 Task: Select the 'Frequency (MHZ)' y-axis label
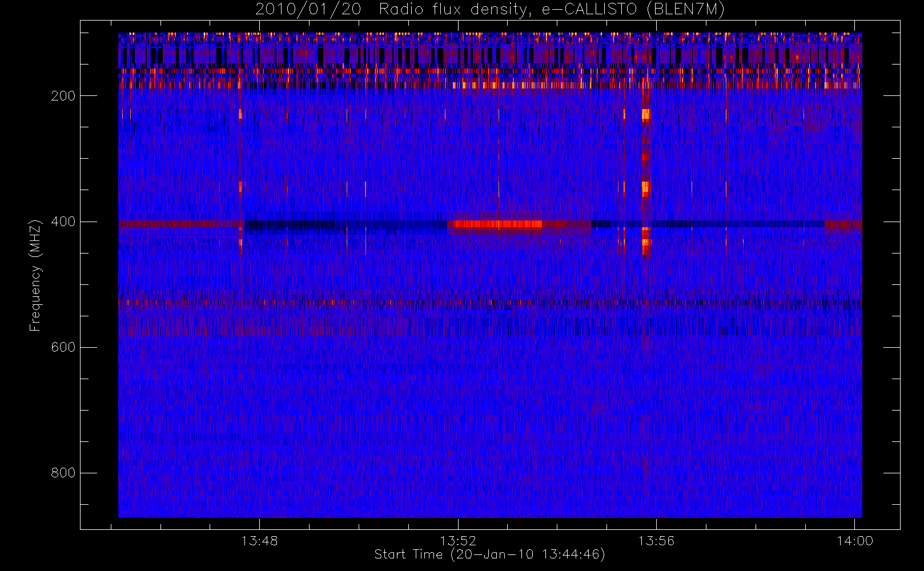point(35,275)
